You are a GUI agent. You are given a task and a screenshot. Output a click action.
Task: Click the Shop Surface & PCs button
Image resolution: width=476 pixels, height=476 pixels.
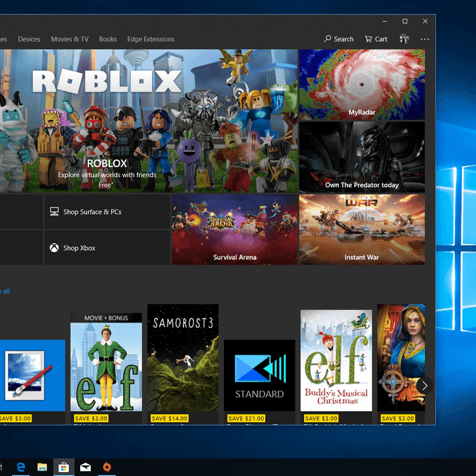pyautogui.click(x=107, y=212)
